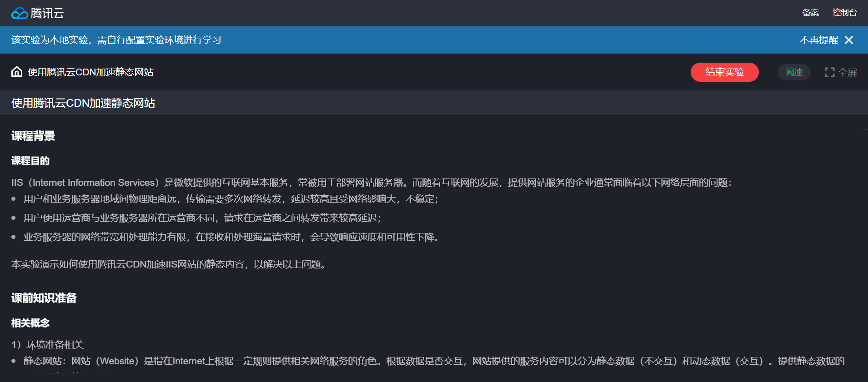
Task: Click the 全屏 label
Action: click(x=847, y=72)
